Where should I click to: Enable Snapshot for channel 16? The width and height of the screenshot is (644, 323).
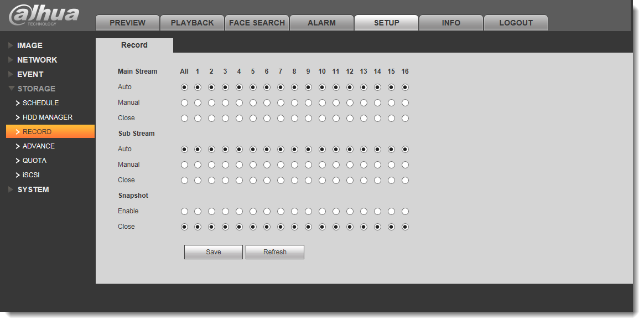(405, 212)
